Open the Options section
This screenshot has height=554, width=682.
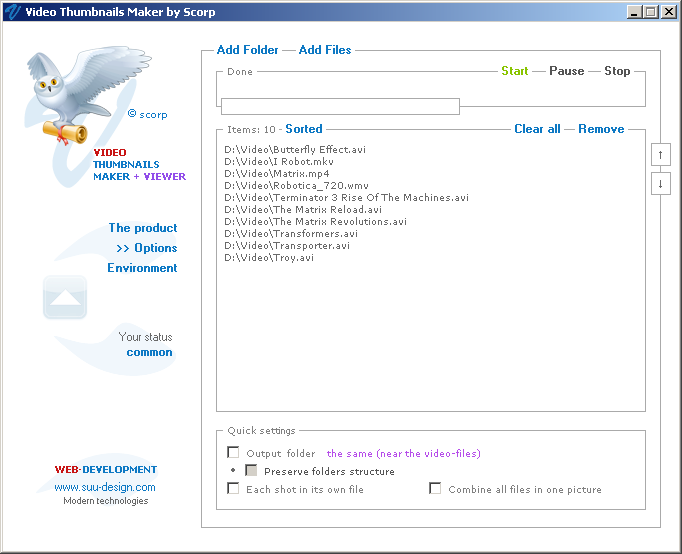point(147,248)
